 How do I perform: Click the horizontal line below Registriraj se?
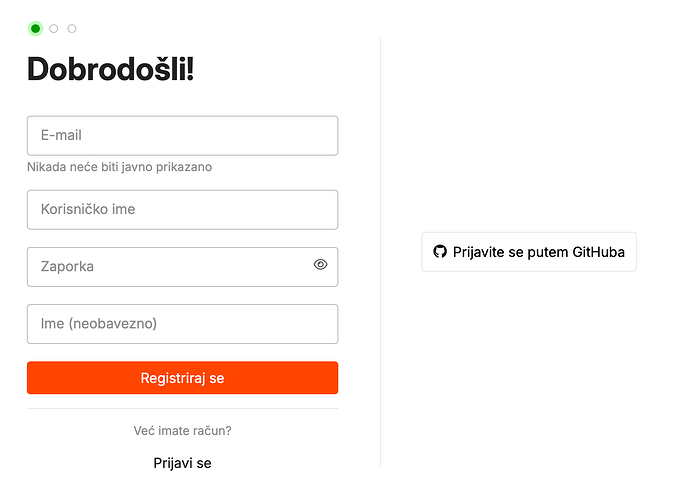coord(182,409)
